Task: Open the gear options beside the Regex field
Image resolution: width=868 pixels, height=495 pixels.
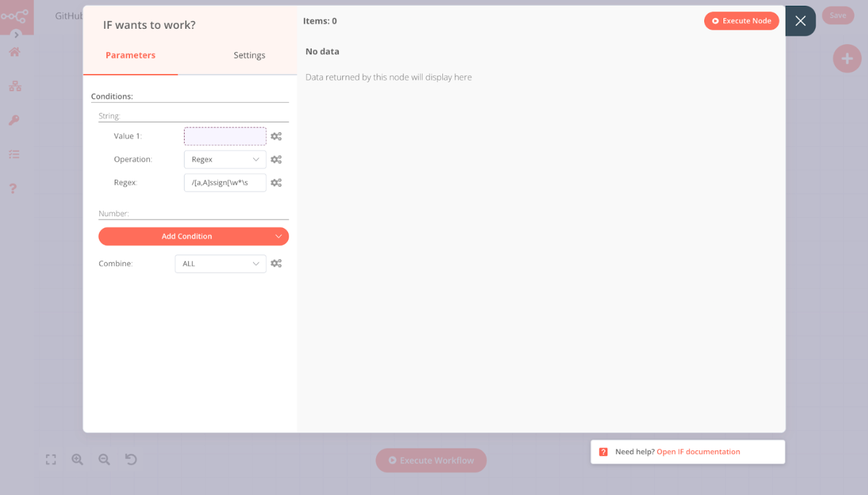Action: pyautogui.click(x=277, y=182)
